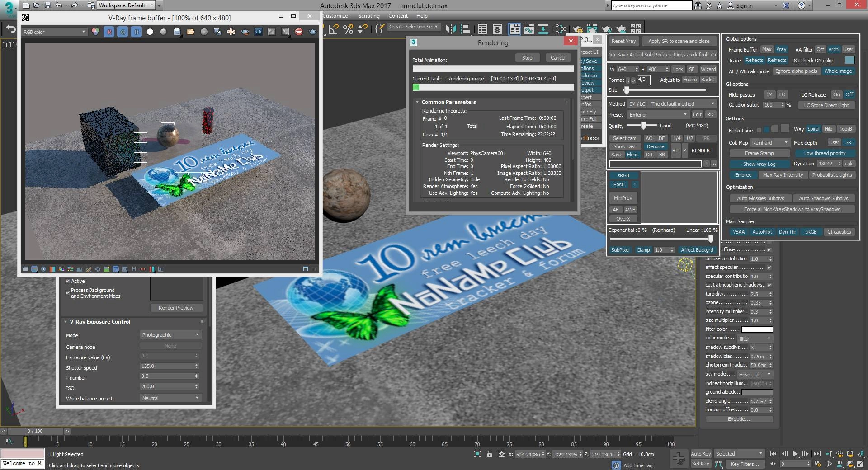The image size is (868, 470).
Task: Toggle Embree option in SolidRocks settings
Action: [743, 175]
